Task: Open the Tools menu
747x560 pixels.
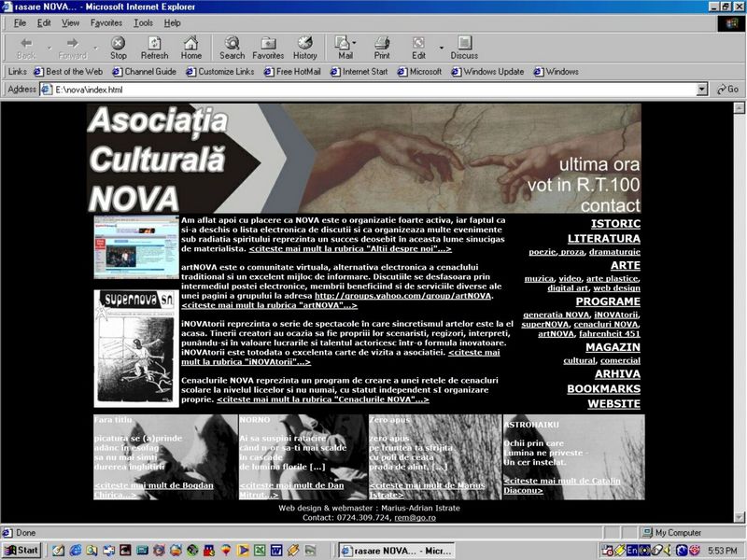Action: (x=143, y=22)
